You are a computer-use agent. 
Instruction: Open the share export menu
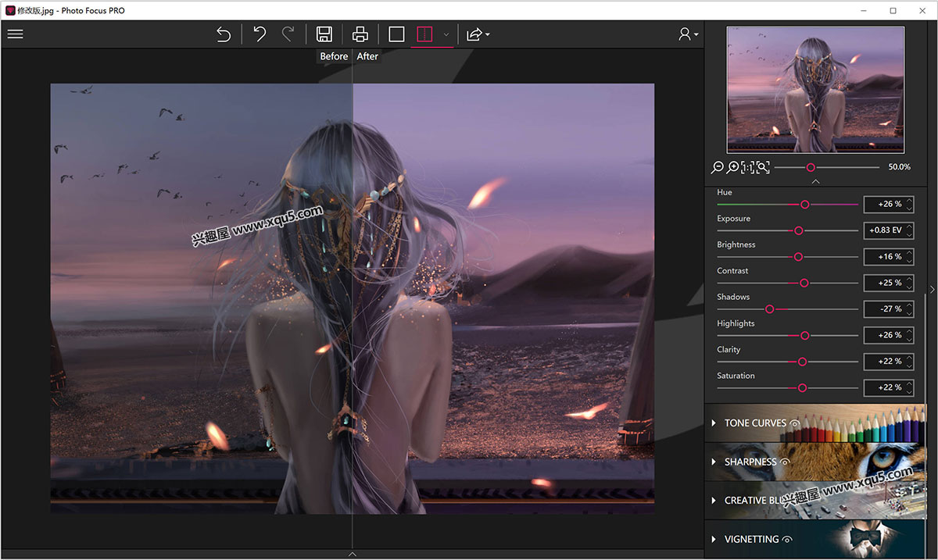click(478, 34)
